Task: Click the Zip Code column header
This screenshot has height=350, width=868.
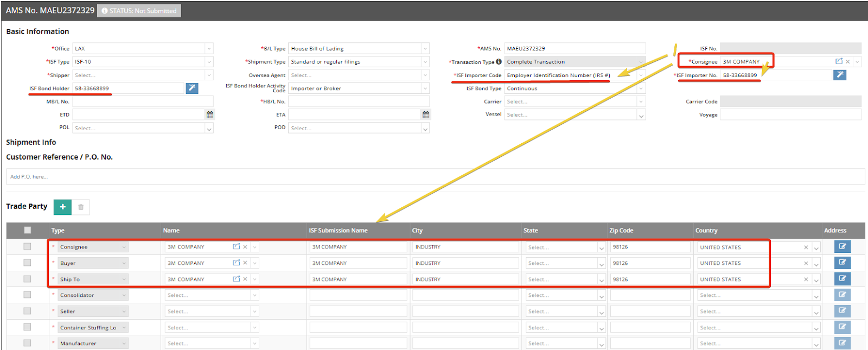Action: (x=621, y=231)
